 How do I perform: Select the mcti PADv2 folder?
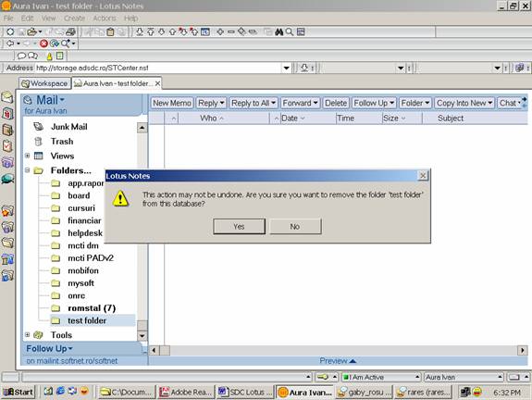[x=91, y=258]
